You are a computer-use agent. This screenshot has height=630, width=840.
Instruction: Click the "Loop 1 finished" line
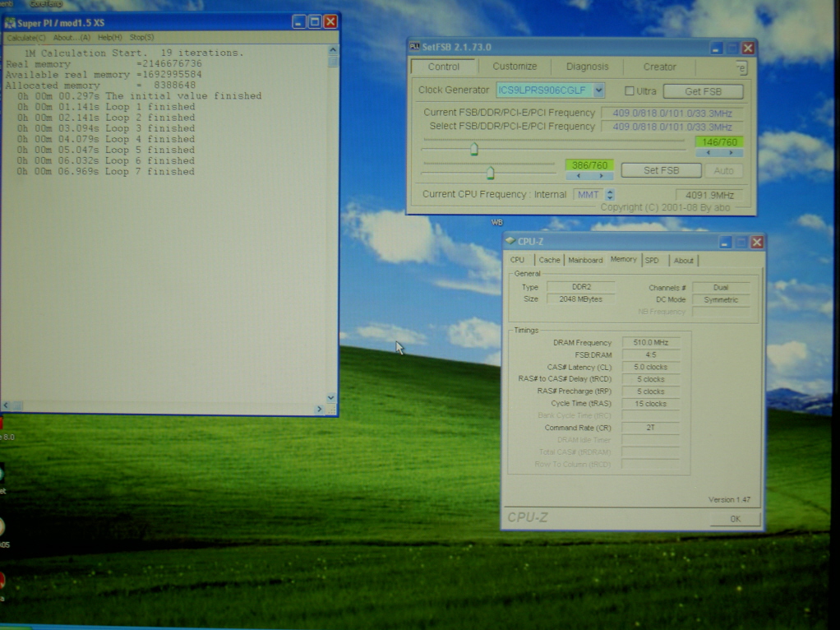coord(105,107)
